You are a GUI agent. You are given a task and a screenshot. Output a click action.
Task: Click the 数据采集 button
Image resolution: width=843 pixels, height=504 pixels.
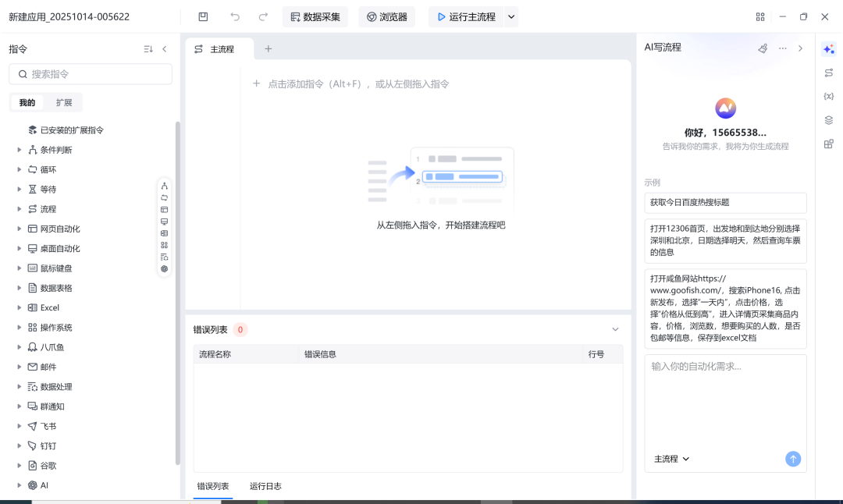pos(315,16)
